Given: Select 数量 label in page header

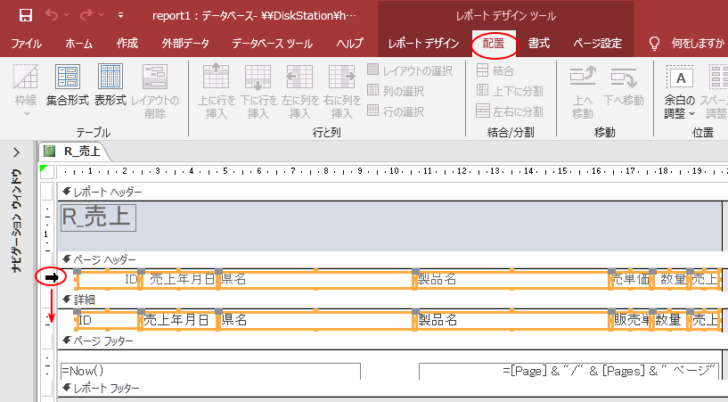Looking at the screenshot, I should pos(671,279).
